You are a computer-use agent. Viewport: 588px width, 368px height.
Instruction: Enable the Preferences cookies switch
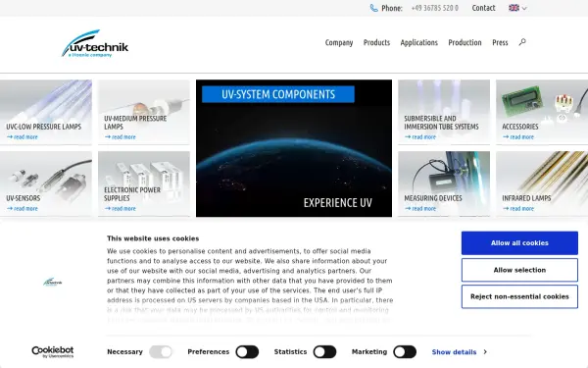(247, 352)
